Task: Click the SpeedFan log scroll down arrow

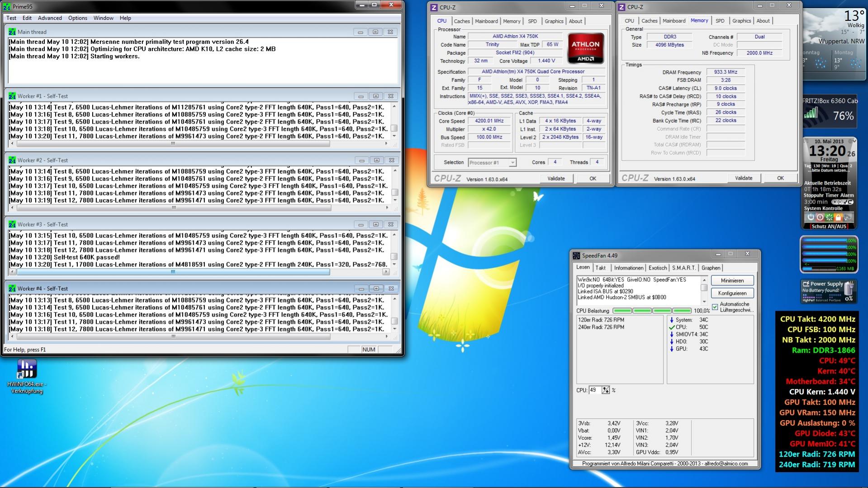Action: point(704,302)
